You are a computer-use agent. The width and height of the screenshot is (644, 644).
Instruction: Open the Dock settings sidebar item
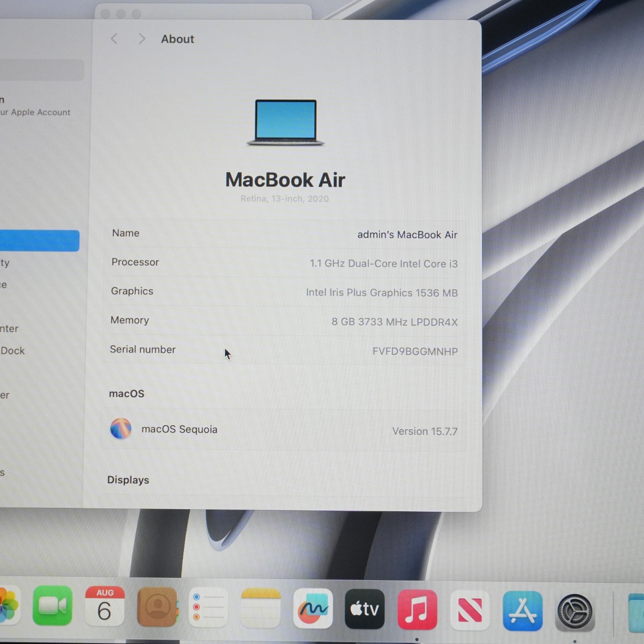click(x=12, y=351)
